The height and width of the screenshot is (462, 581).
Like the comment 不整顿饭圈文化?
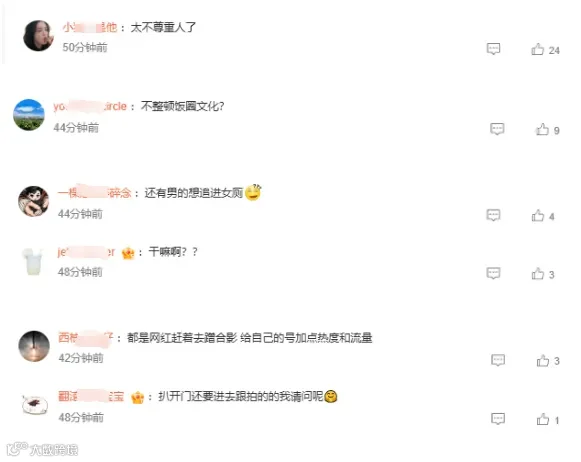542,129
